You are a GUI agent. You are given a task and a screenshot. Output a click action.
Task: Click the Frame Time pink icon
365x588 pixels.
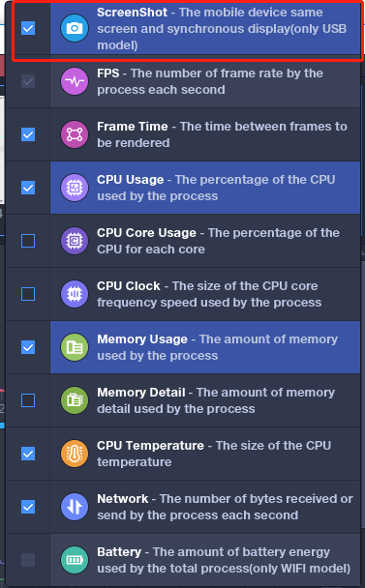tap(75, 134)
